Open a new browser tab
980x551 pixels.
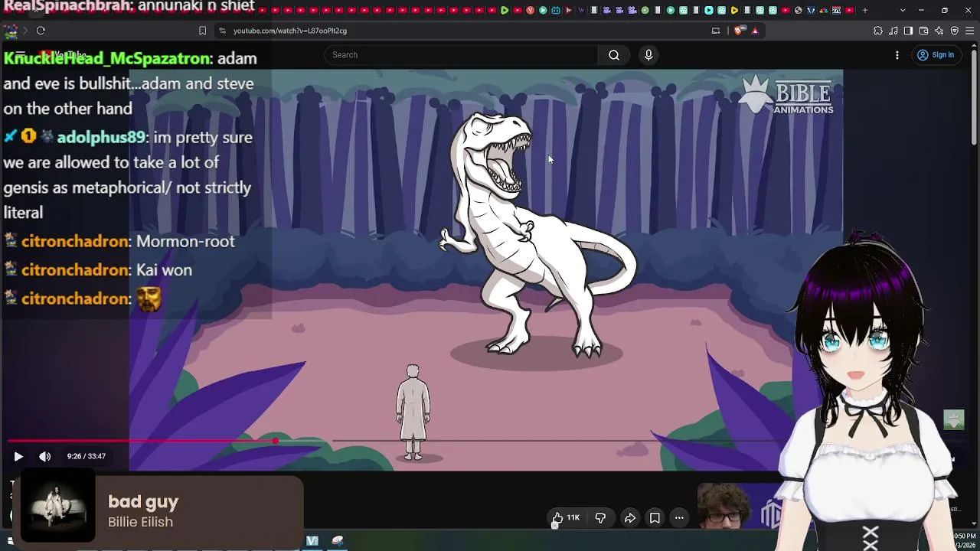coord(865,11)
